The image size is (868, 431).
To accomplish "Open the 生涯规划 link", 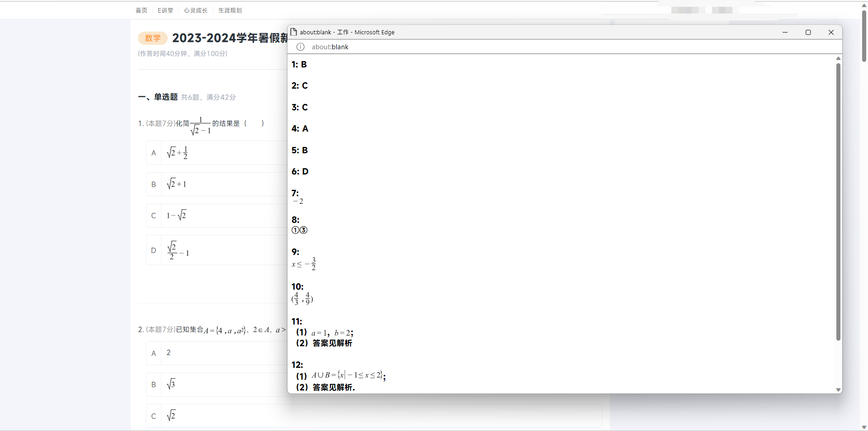I will [230, 10].
